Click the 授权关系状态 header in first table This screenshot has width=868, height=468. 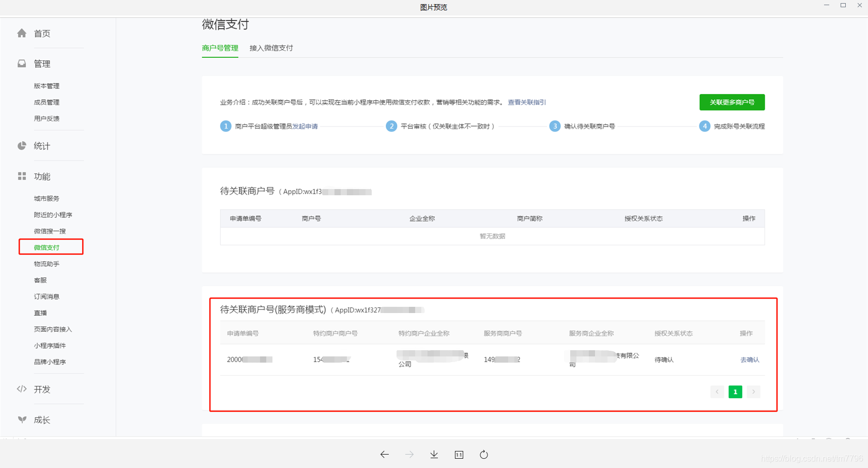tap(644, 219)
